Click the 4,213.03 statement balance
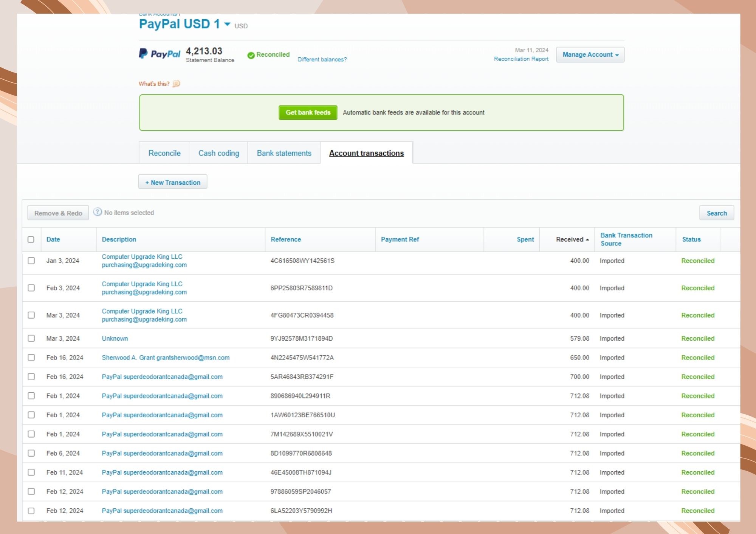The width and height of the screenshot is (756, 534). [x=204, y=51]
